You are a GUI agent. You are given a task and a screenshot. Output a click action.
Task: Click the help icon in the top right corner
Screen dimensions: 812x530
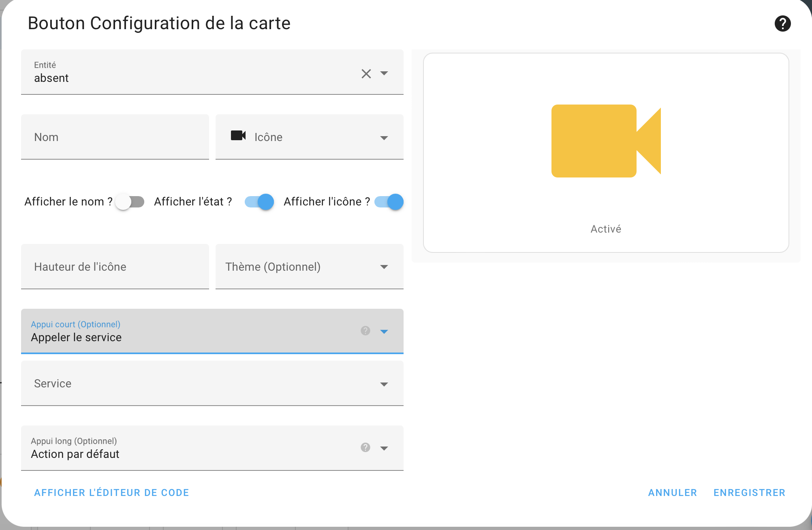pyautogui.click(x=783, y=24)
